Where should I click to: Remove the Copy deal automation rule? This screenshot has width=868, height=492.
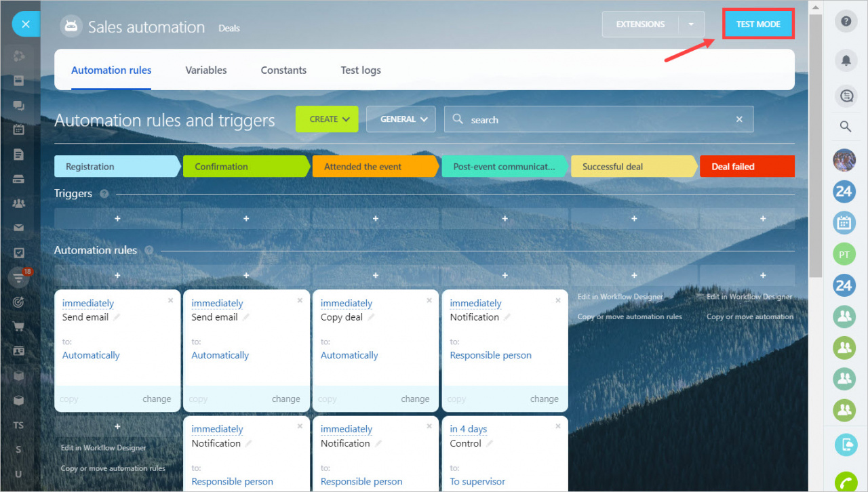429,300
